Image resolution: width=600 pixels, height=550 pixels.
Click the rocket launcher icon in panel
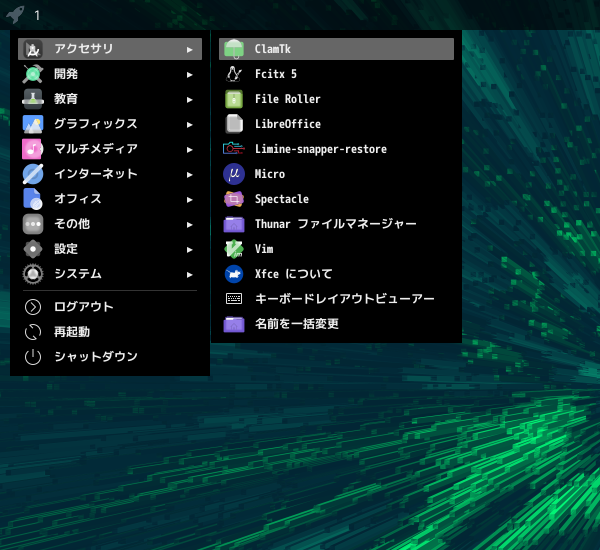pos(15,15)
